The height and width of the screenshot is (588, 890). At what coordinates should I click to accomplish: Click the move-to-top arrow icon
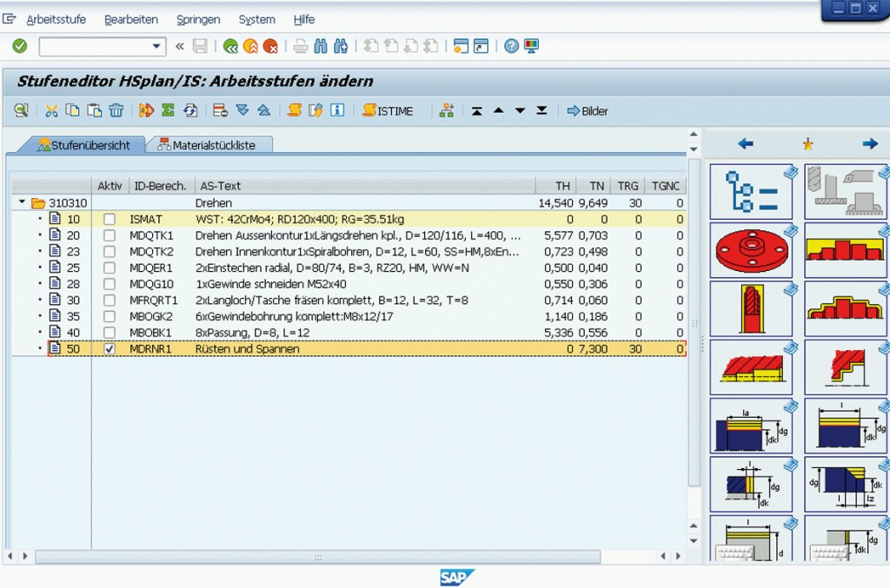click(x=477, y=110)
